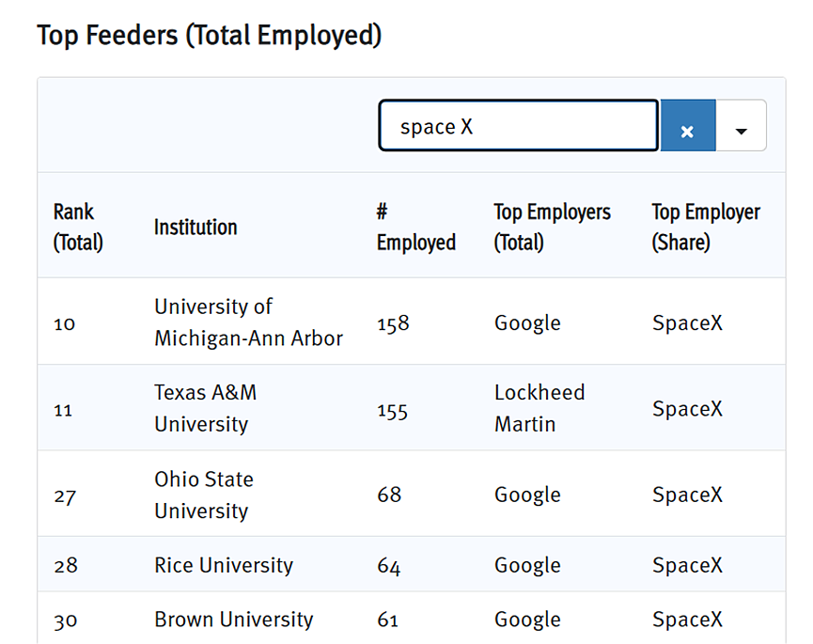This screenshot has width=813, height=644.
Task: Click SpaceX share in Texas A&M row
Action: click(687, 409)
